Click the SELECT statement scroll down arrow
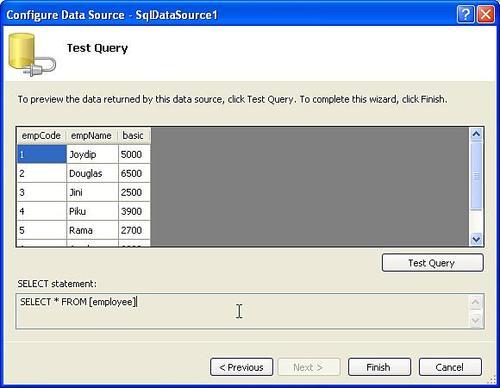This screenshot has width=500, height=388. point(476,320)
